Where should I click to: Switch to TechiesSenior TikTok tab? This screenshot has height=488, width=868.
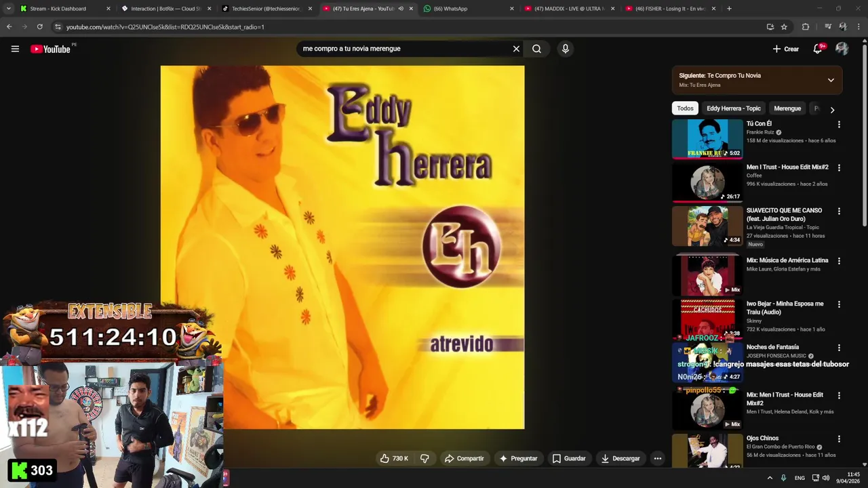[x=267, y=9]
